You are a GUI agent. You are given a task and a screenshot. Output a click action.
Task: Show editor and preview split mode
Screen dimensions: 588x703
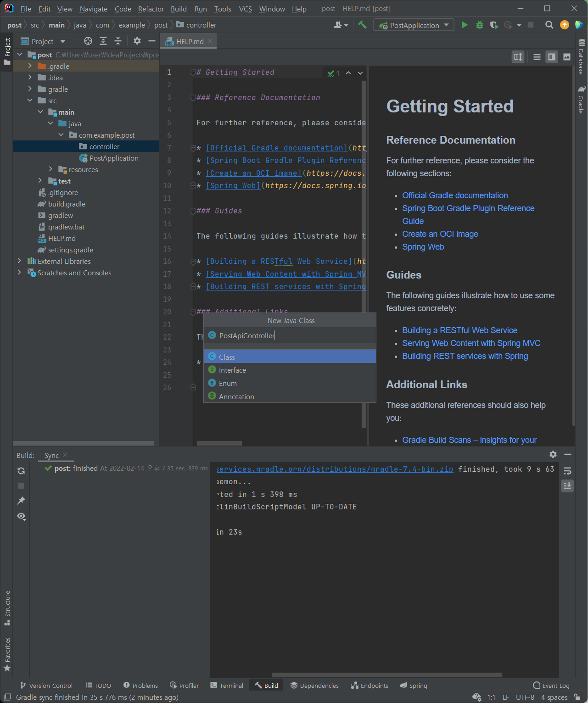[552, 57]
